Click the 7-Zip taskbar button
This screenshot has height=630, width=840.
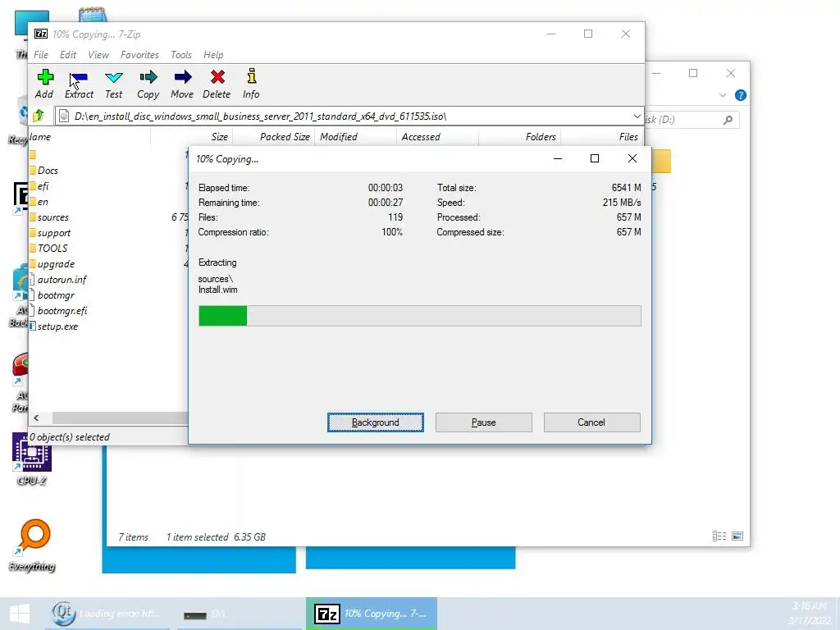pyautogui.click(x=372, y=614)
